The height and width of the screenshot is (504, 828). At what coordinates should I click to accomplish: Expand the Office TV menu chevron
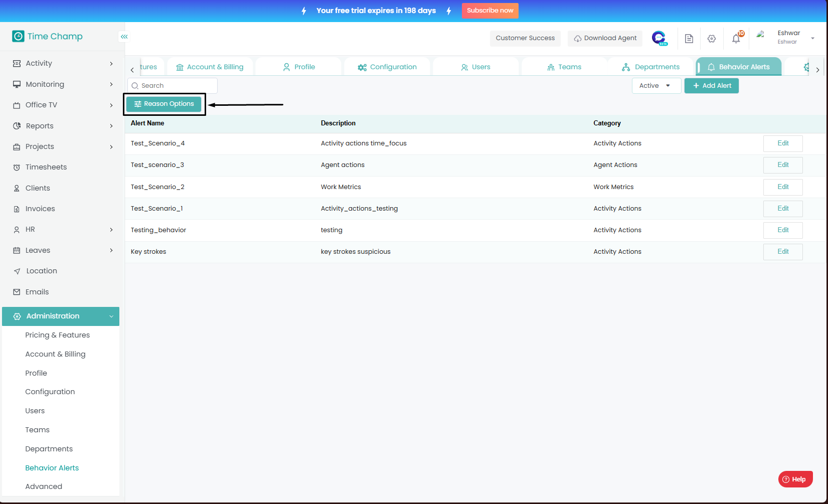point(111,105)
